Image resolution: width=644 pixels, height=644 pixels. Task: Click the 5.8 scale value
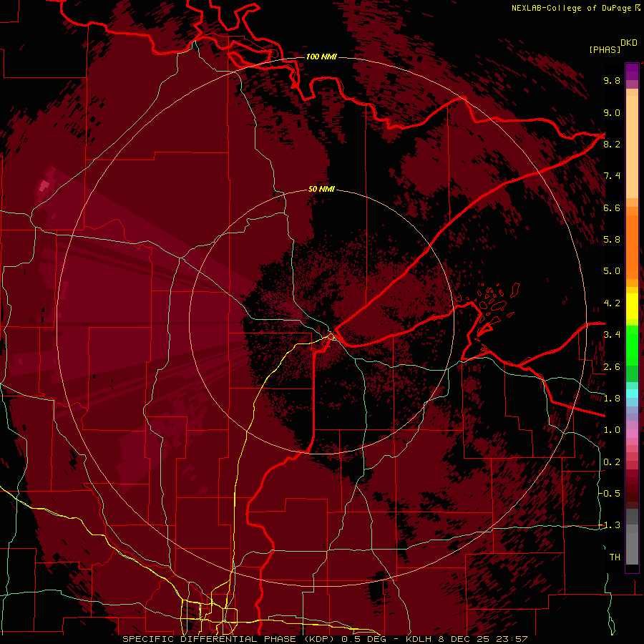(612, 240)
